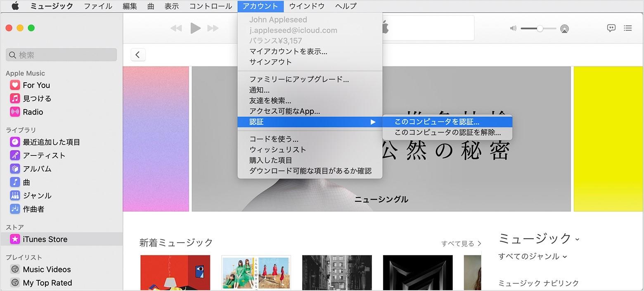This screenshot has width=644, height=291.
Task: Open ウィッシュリスト from the menu
Action: tap(310, 150)
